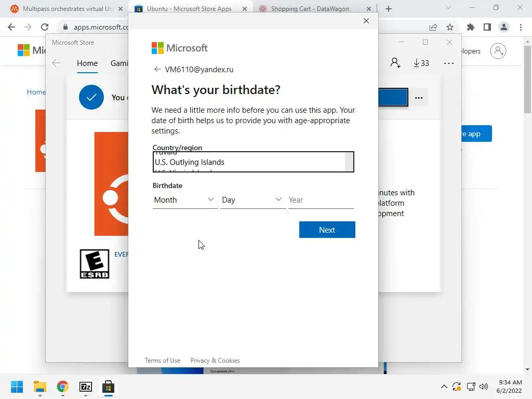Viewport: 532px width, 399px height.
Task: Open 7-Zip from taskbar
Action: point(86,387)
